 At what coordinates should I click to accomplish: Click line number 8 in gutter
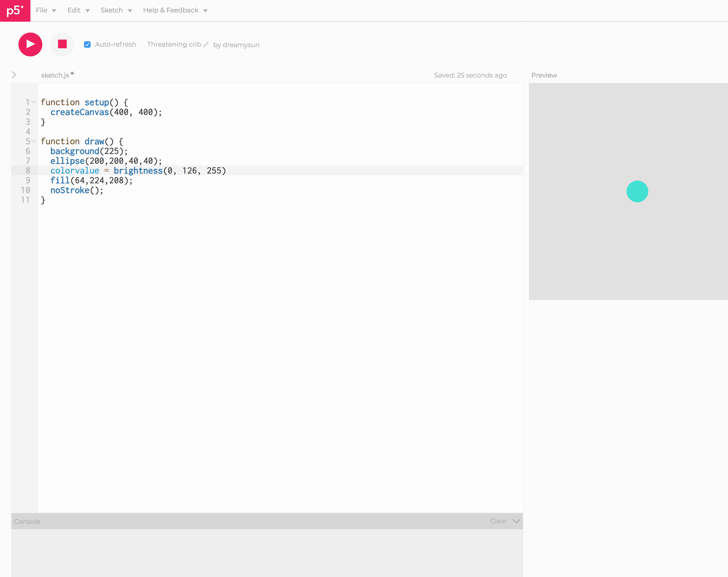(x=28, y=171)
